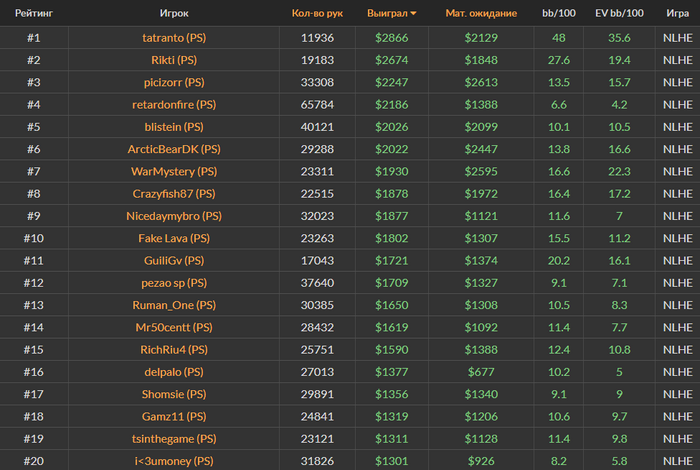
Task: Click the EV bb/100 column header
Action: [619, 13]
